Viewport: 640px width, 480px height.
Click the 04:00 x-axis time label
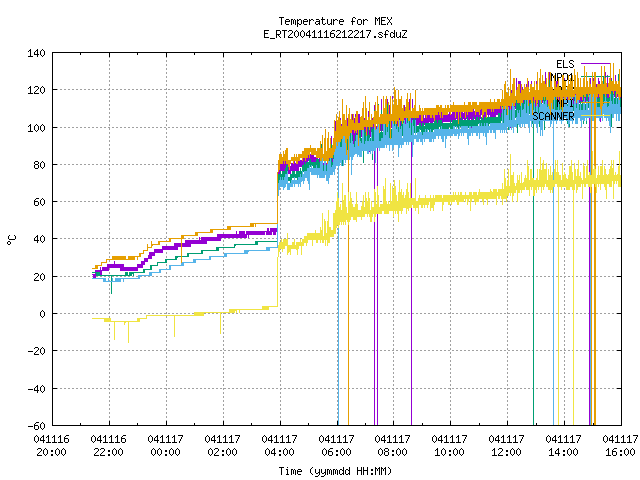(x=279, y=452)
